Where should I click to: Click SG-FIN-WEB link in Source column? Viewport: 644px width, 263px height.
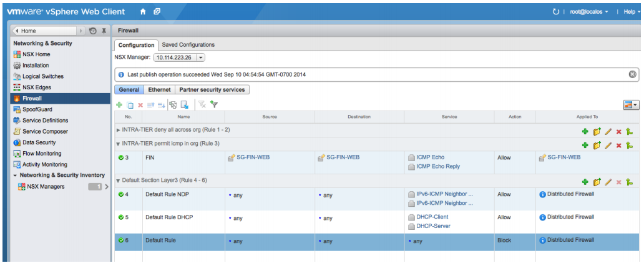(x=251, y=157)
